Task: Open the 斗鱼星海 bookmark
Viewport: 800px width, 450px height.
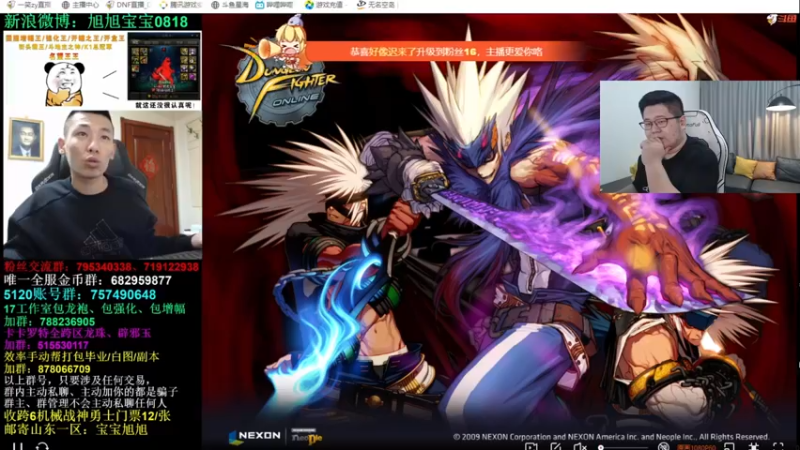Action: [230, 5]
